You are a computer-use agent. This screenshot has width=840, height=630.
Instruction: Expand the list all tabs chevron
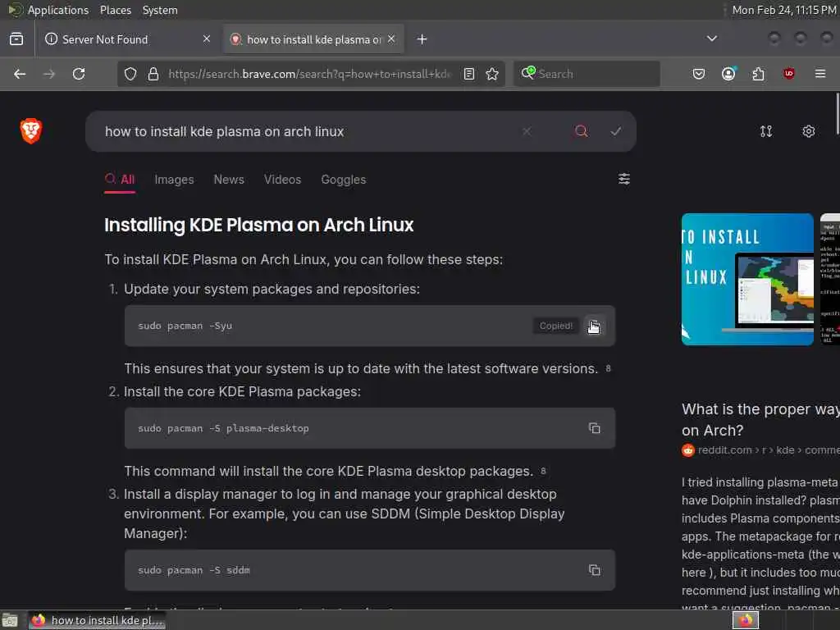coord(712,39)
